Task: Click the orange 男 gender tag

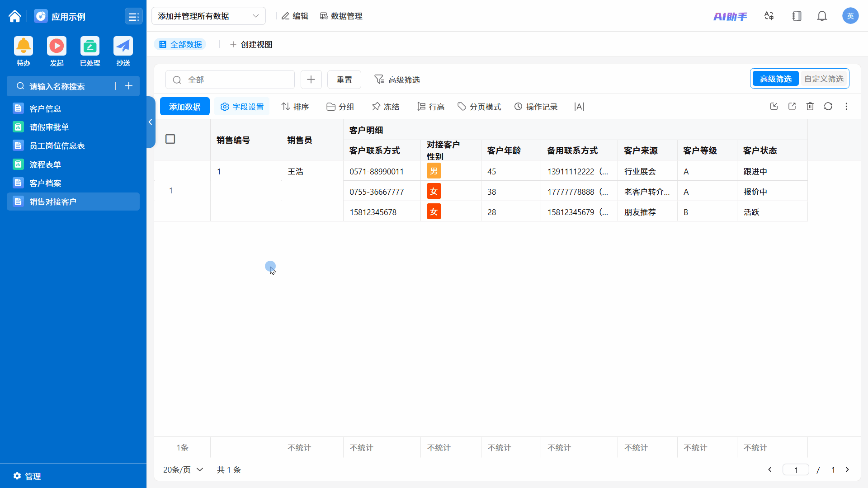Action: point(434,171)
